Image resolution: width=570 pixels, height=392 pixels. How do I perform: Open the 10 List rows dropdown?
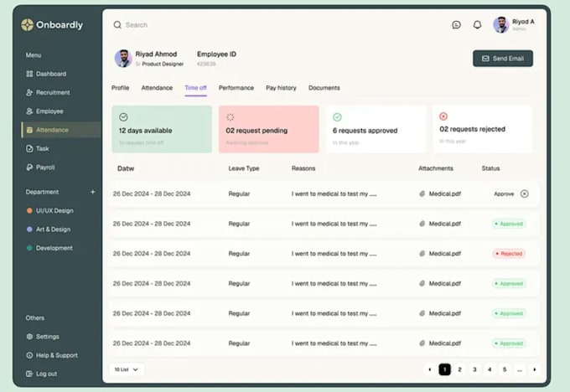[x=127, y=369]
